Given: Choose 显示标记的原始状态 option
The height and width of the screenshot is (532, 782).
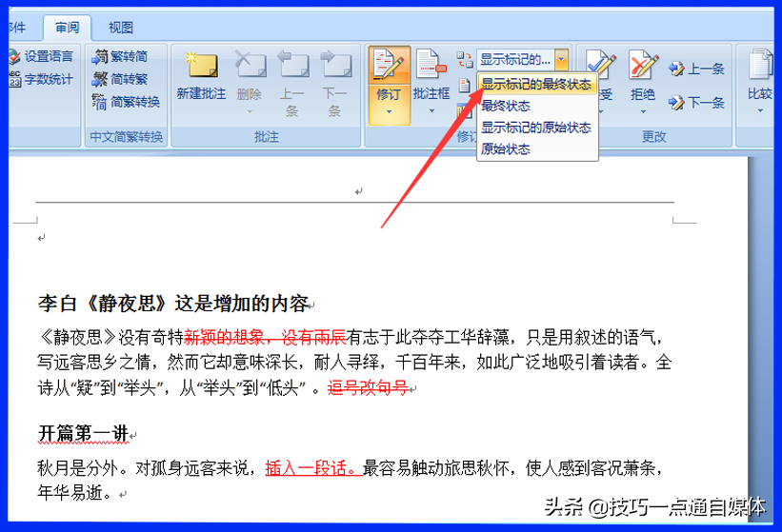Looking at the screenshot, I should (536, 128).
